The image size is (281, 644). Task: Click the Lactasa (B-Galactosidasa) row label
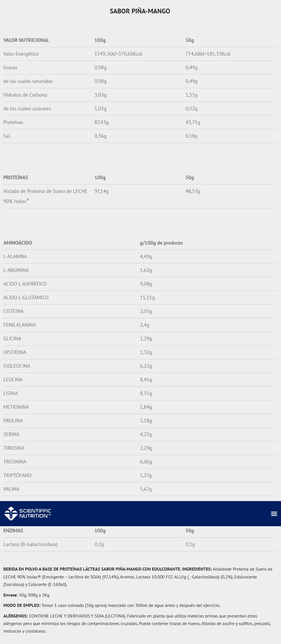pyautogui.click(x=30, y=544)
